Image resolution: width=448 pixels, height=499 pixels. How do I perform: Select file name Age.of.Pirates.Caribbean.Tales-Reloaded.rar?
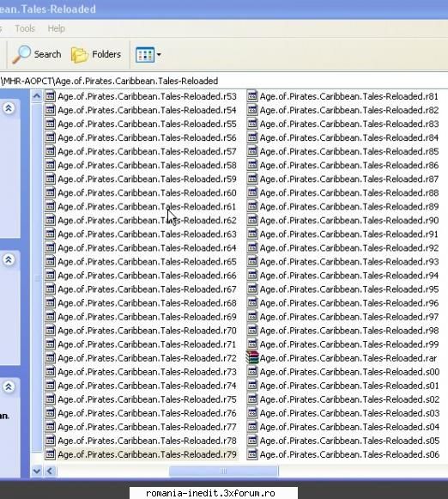tap(348, 358)
